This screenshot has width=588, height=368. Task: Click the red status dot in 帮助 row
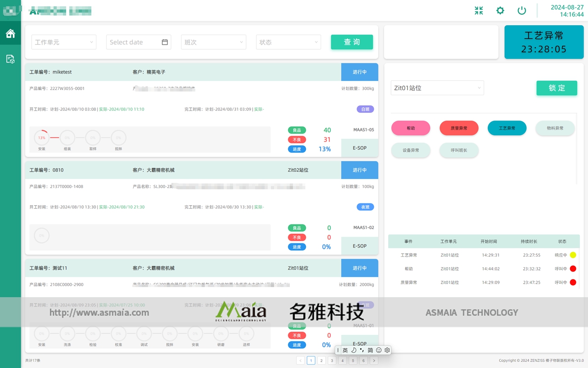click(573, 269)
